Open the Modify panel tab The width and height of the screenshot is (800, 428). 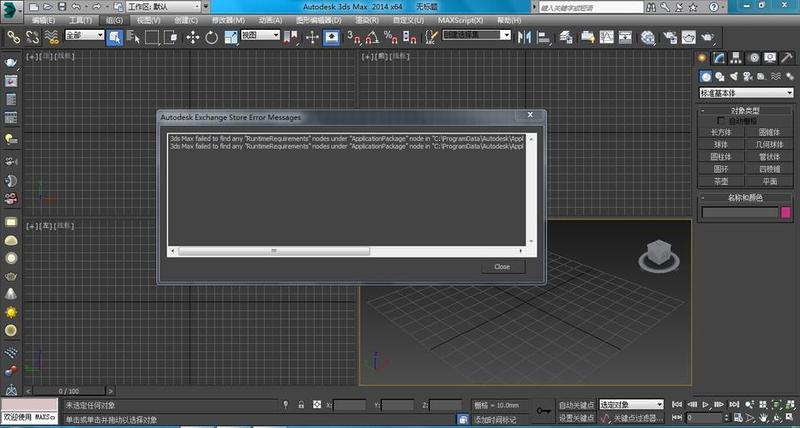click(719, 58)
